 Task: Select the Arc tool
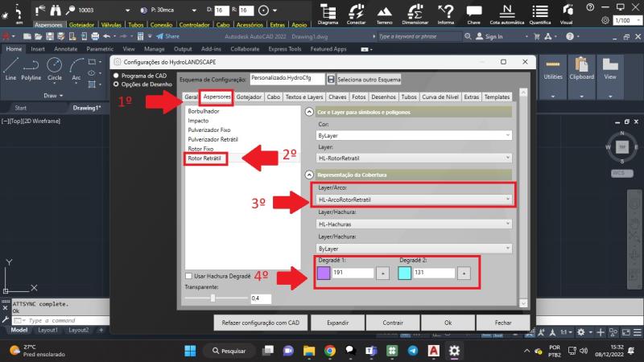point(76,69)
